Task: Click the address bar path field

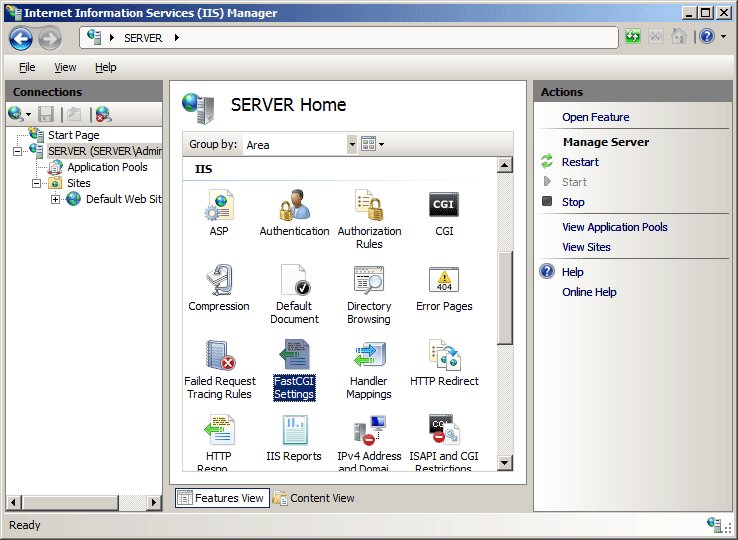Action: (x=349, y=38)
